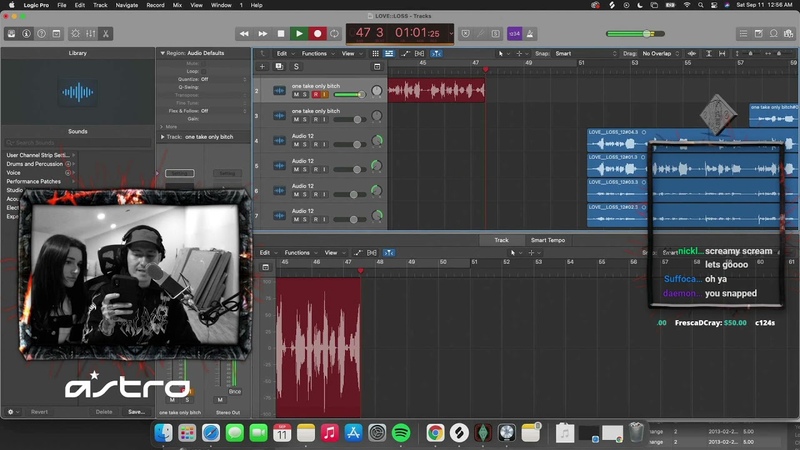Open the Snap Smart dropdown
The width and height of the screenshot is (800, 450).
click(586, 54)
